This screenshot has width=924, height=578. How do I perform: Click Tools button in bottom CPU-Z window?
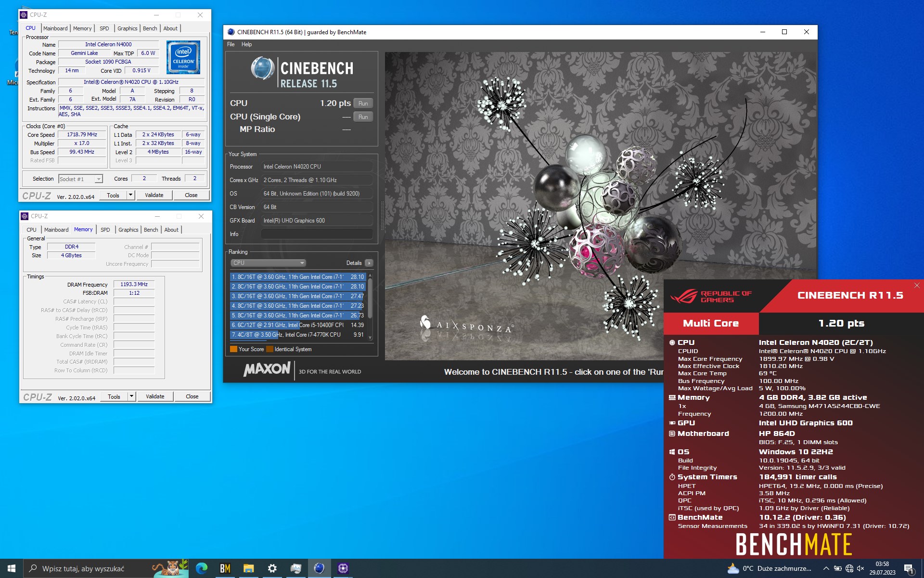[x=114, y=396]
